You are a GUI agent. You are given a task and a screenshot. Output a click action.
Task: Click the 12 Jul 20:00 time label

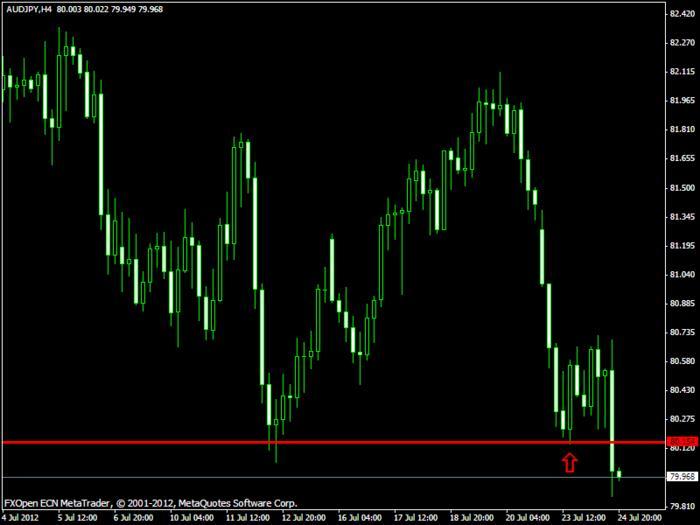click(x=304, y=518)
